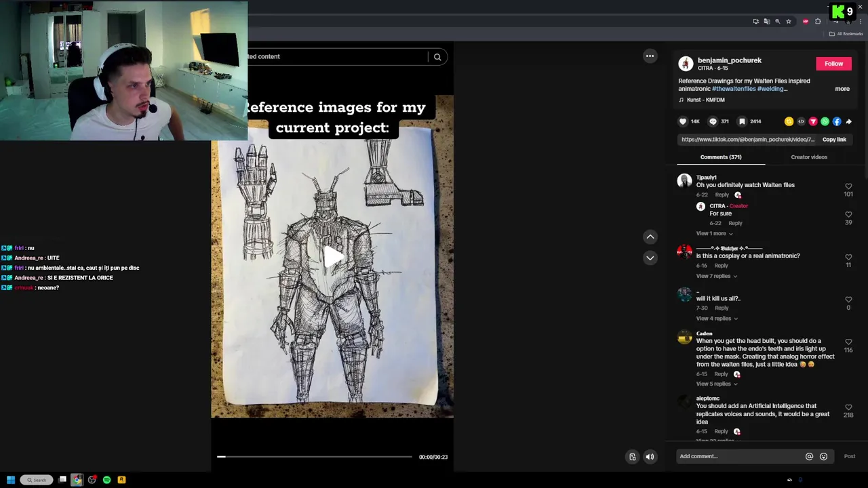Click the translate page icon in address bar

click(x=767, y=21)
